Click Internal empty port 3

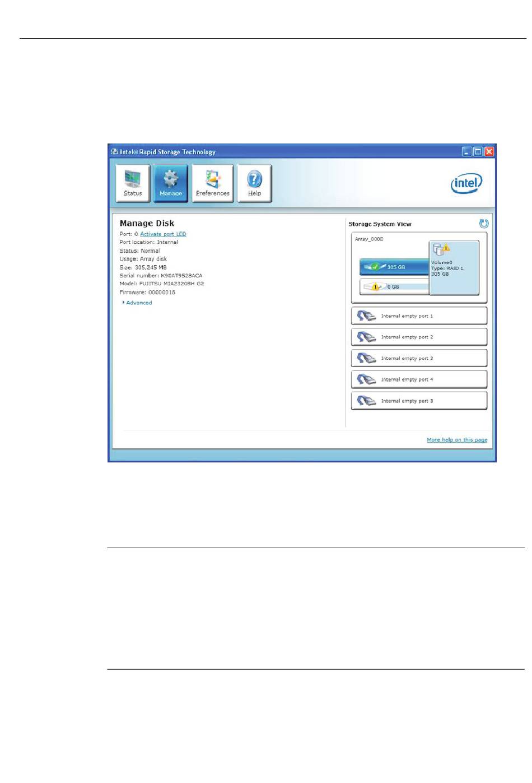pos(419,359)
